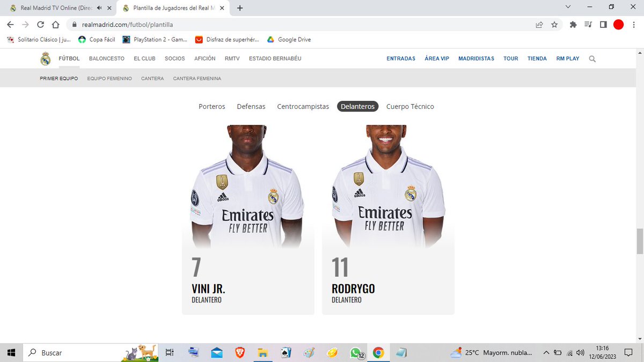This screenshot has height=362, width=644.
Task: Open the Extensions puzzle icon
Action: 573,25
